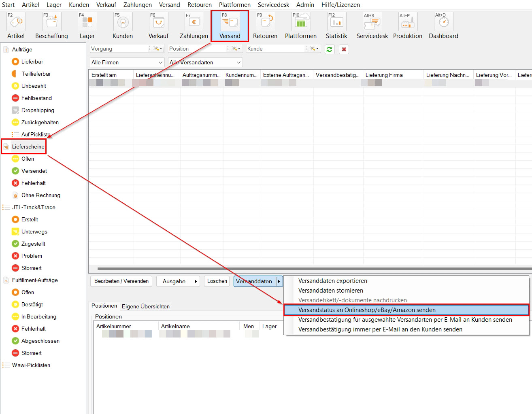Click the Bearbeiten / Versenden button
Viewport: 532px width, 414px height.
121,281
